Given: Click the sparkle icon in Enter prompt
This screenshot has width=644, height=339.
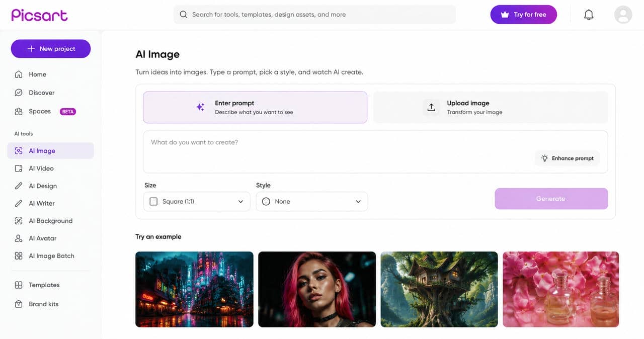Looking at the screenshot, I should (200, 107).
